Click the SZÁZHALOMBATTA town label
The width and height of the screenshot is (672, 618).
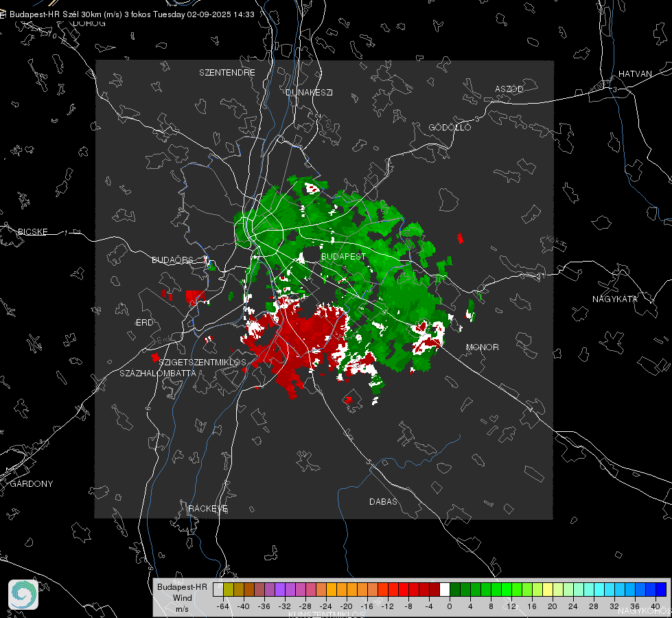(x=158, y=373)
